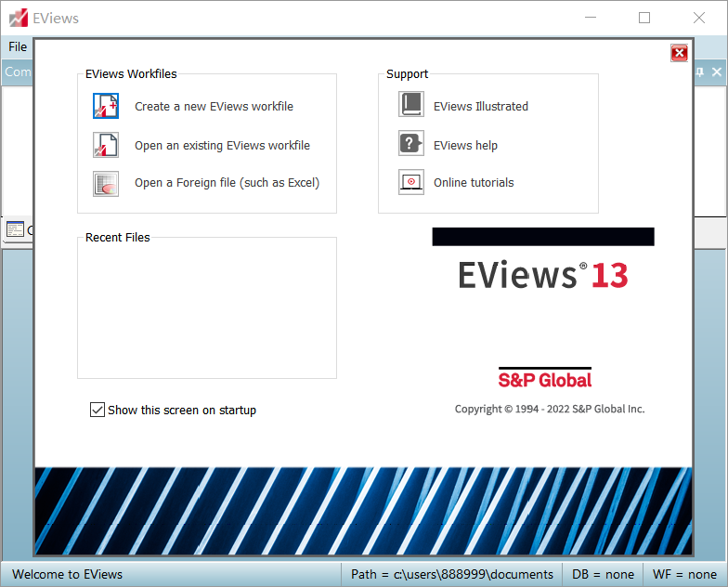This screenshot has height=587, width=728.
Task: Click the pin icon on Command pane
Action: [x=700, y=72]
